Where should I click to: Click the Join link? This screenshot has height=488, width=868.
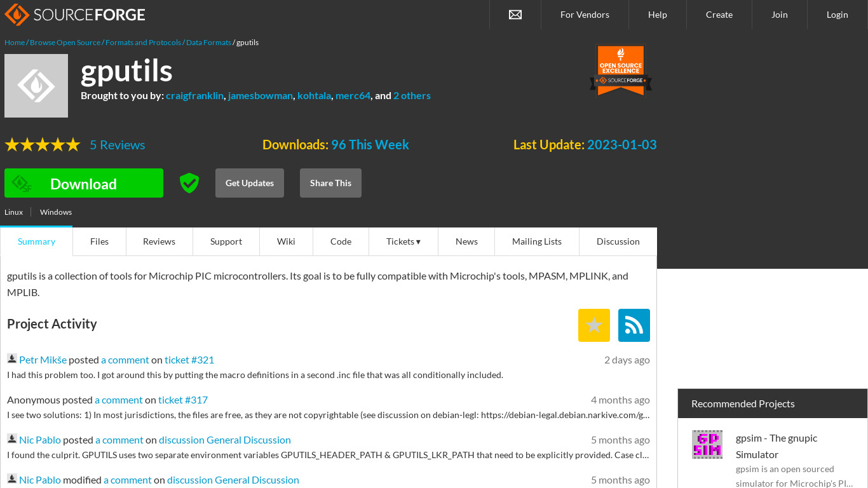[x=780, y=15]
